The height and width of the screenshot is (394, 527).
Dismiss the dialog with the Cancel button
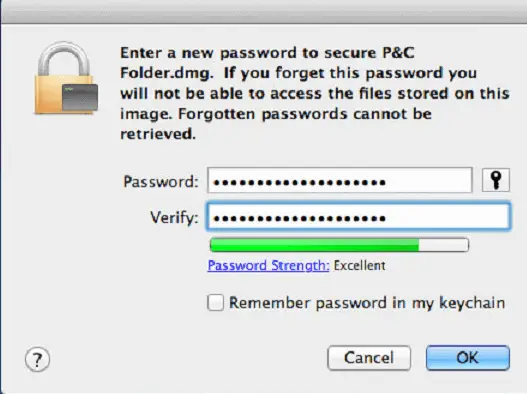369,358
